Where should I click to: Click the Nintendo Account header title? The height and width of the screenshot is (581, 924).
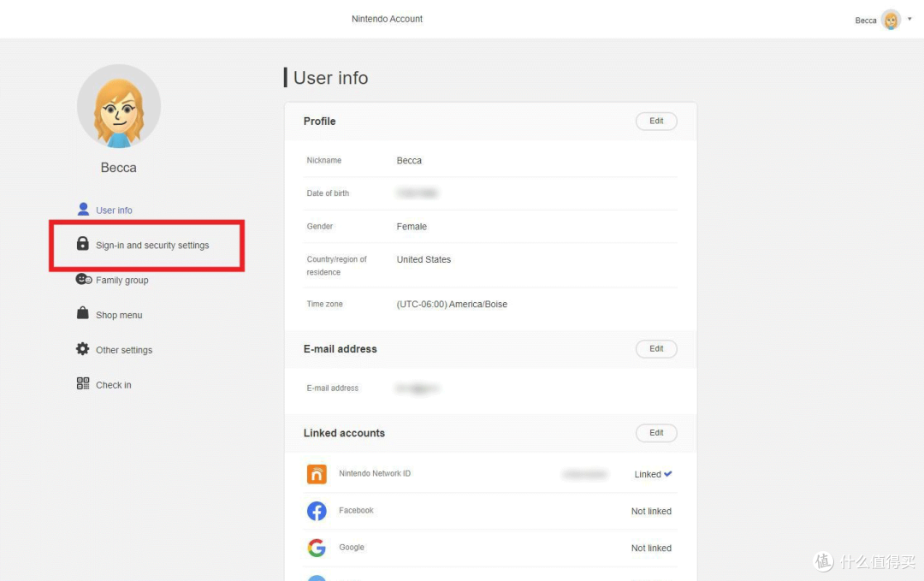[387, 19]
